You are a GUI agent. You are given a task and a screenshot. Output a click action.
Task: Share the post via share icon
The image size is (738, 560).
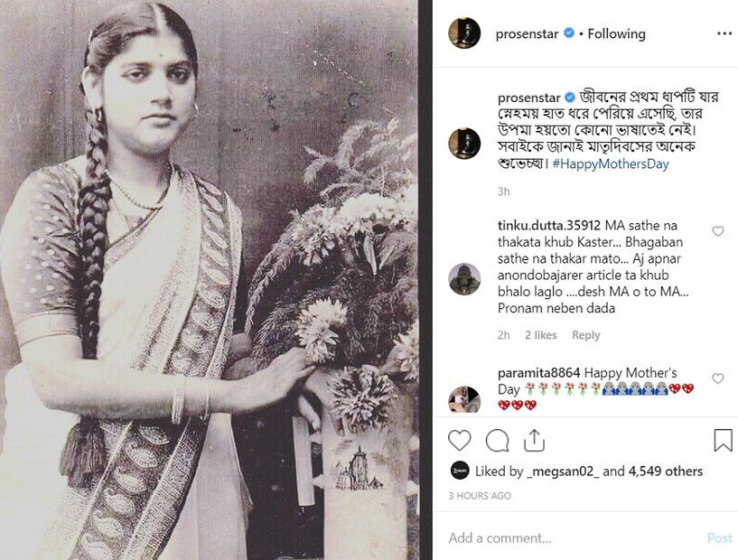534,441
